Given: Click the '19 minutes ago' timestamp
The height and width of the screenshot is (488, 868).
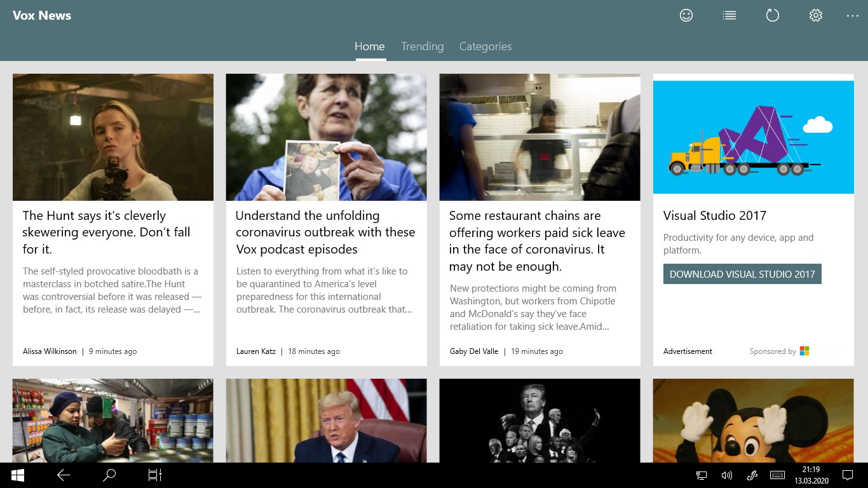Looking at the screenshot, I should click(x=537, y=351).
